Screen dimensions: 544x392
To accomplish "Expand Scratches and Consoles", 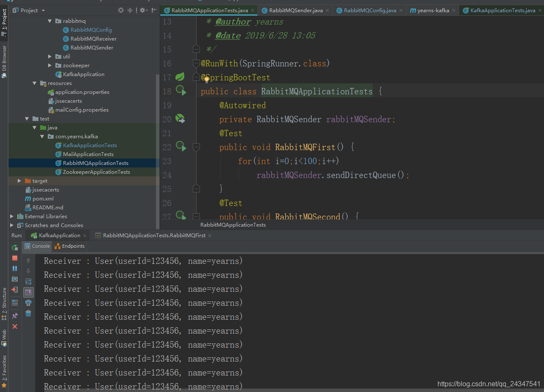I will click(12, 225).
